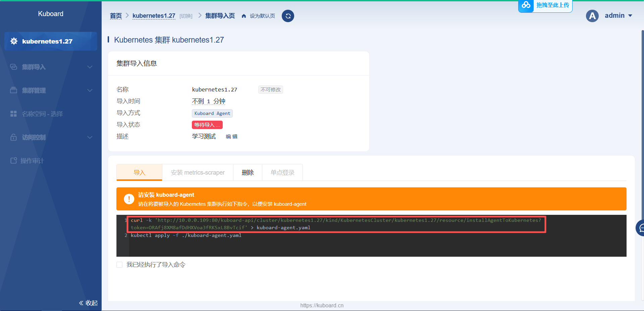
Task: Select the 安装 metrics-scraper tab
Action: pos(198,172)
